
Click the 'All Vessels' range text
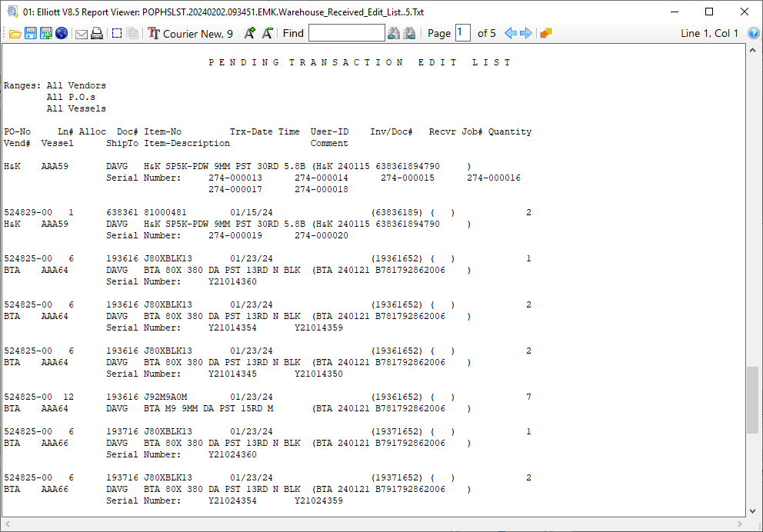(76, 108)
